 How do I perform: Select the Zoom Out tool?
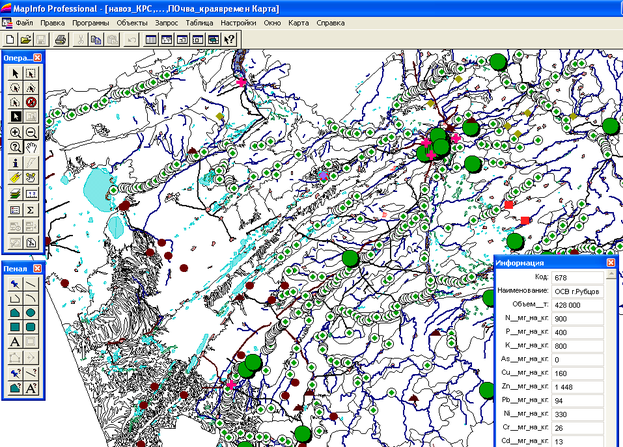[x=31, y=132]
